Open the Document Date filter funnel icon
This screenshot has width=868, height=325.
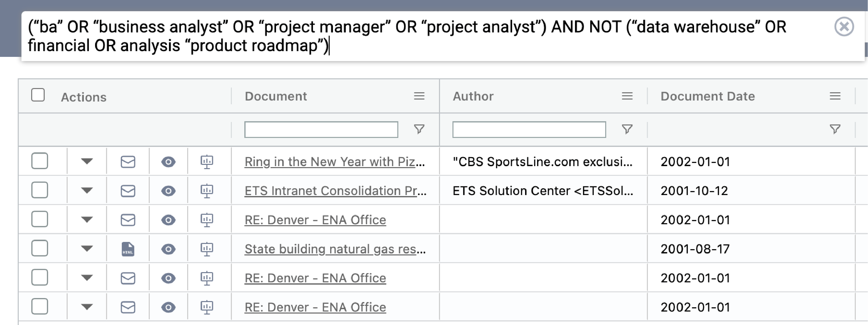point(835,129)
